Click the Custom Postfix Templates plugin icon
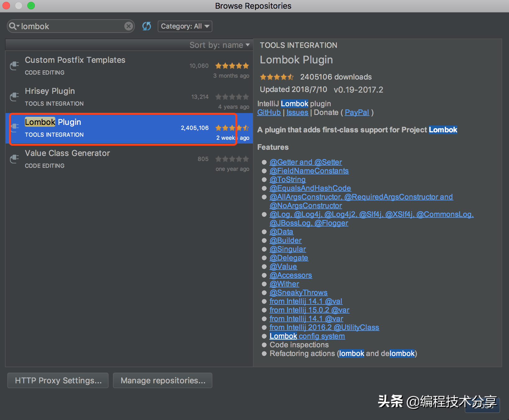This screenshot has width=509, height=420. (14, 66)
